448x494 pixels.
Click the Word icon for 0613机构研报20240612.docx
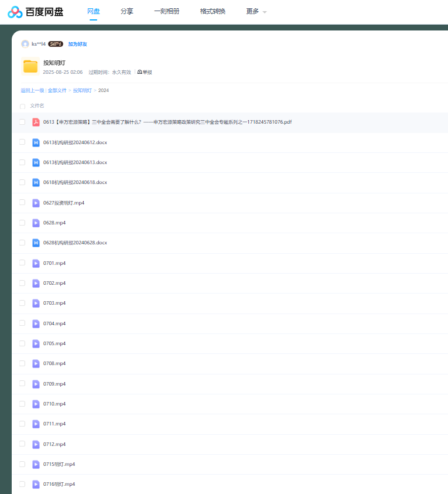pyautogui.click(x=36, y=142)
